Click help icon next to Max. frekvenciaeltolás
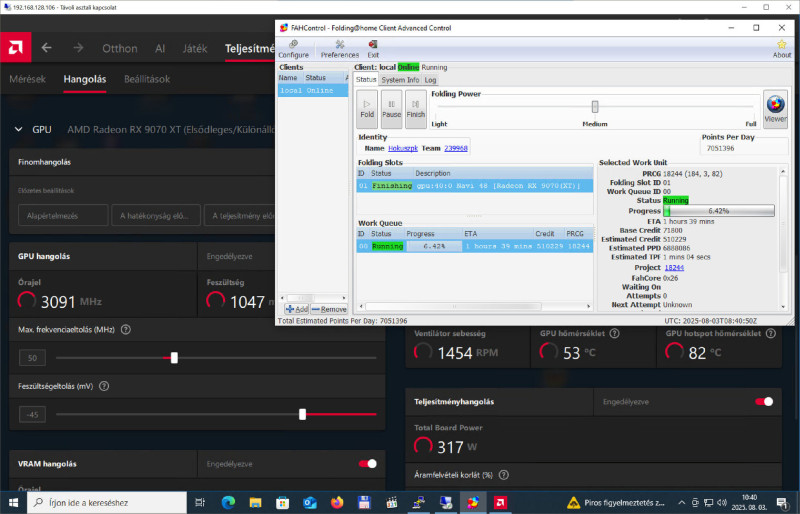800x514 pixels. tap(126, 330)
